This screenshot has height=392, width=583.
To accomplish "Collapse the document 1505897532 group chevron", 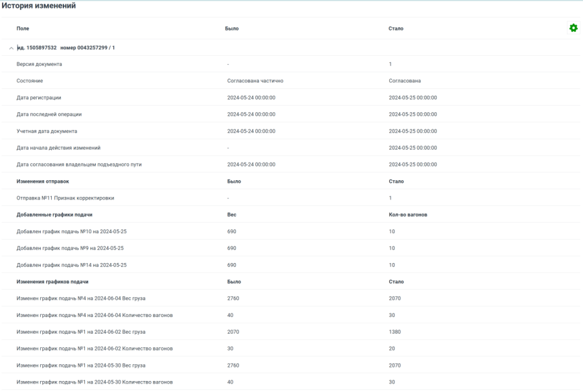I will click(x=10, y=48).
